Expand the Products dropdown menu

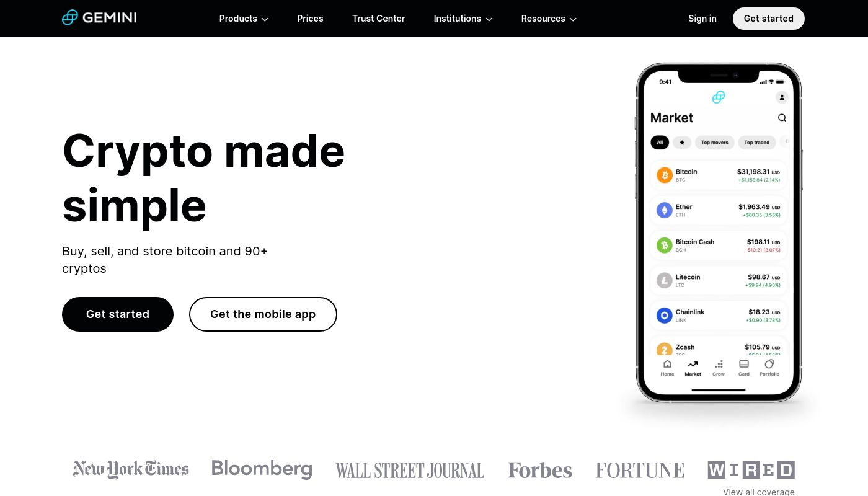(x=244, y=19)
